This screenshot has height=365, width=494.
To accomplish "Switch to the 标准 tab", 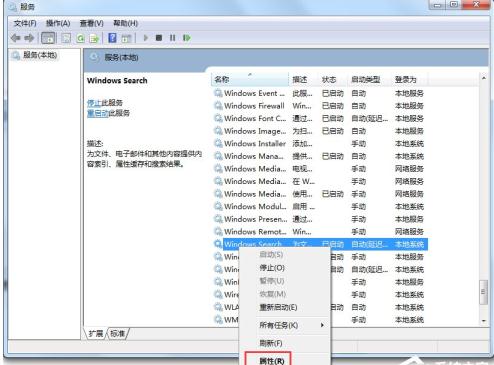I will [x=118, y=333].
